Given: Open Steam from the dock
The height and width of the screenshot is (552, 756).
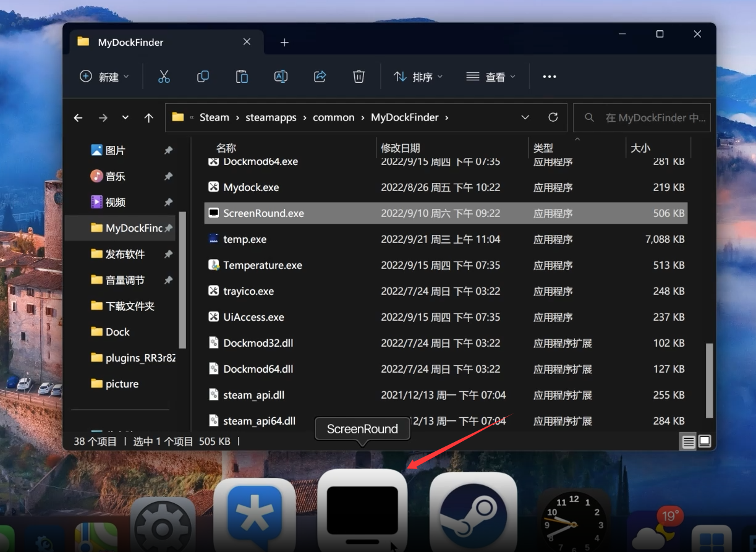Looking at the screenshot, I should [x=474, y=513].
